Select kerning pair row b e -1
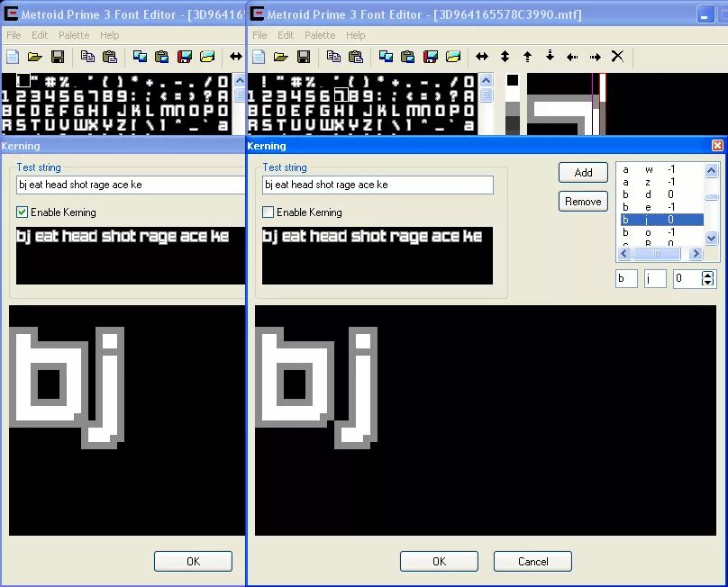 [x=662, y=207]
